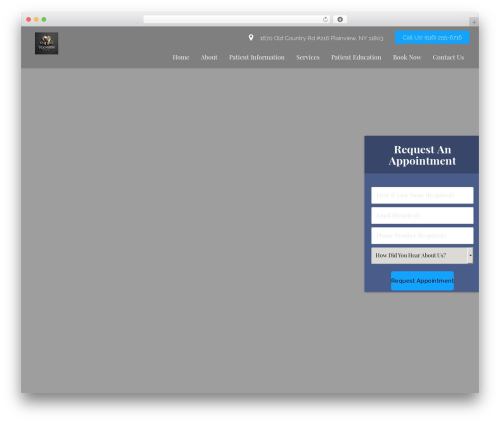Reload page with the refresh icon
The image size is (500, 423).
pos(325,20)
